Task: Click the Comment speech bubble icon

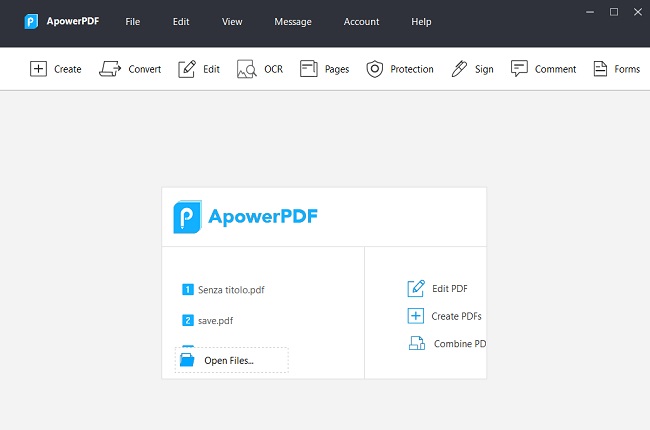Action: point(519,69)
